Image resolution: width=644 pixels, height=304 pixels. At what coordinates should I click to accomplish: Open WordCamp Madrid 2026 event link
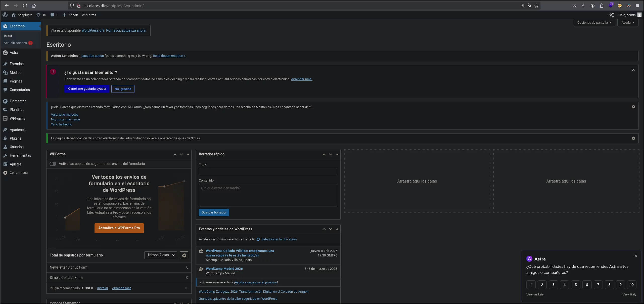(x=224, y=269)
